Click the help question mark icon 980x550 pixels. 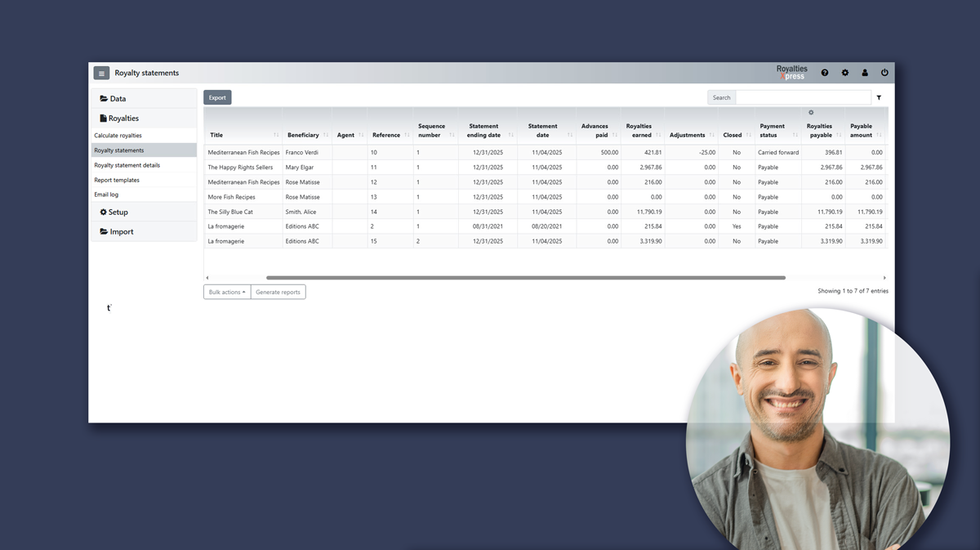pos(824,73)
